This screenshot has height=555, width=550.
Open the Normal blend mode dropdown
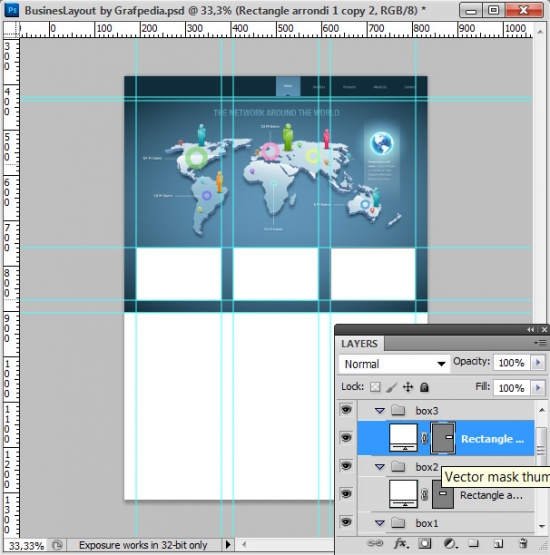394,364
